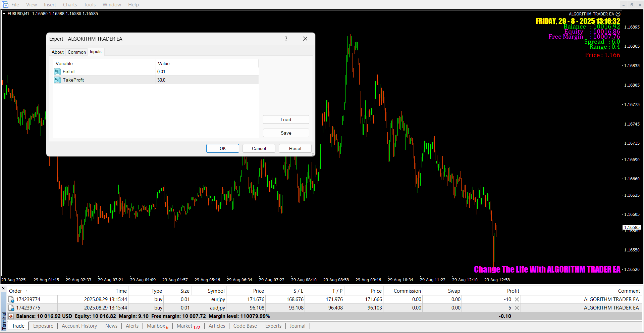Switch to the Common tab
This screenshot has height=333, width=644.
tap(76, 52)
